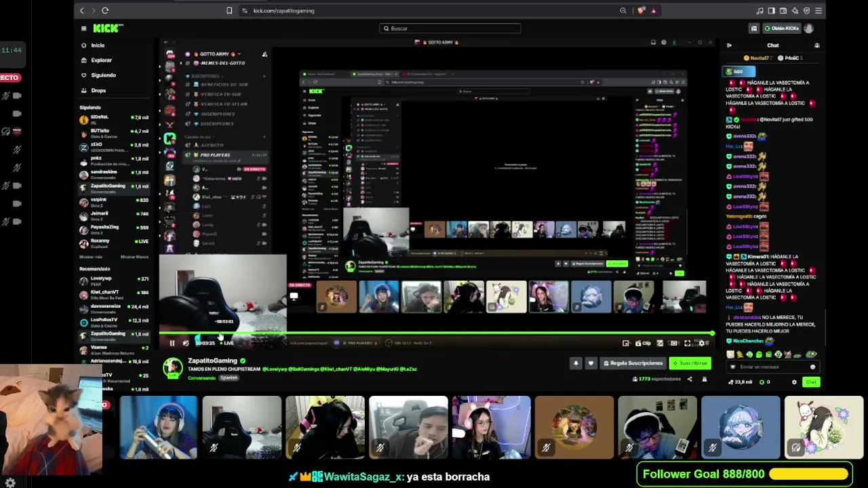
Task: Open the OS settings gear in bottom-left corner
Action: [10, 483]
